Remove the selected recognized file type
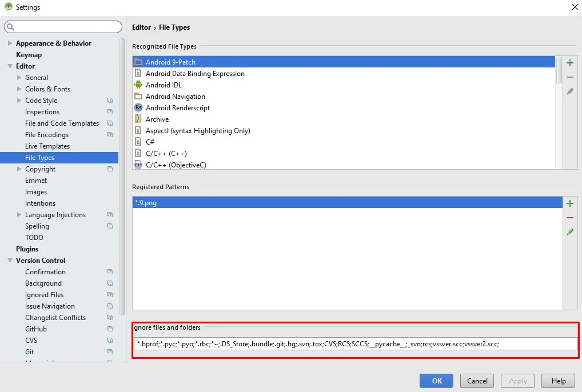Image resolution: width=582 pixels, height=392 pixels. click(570, 77)
